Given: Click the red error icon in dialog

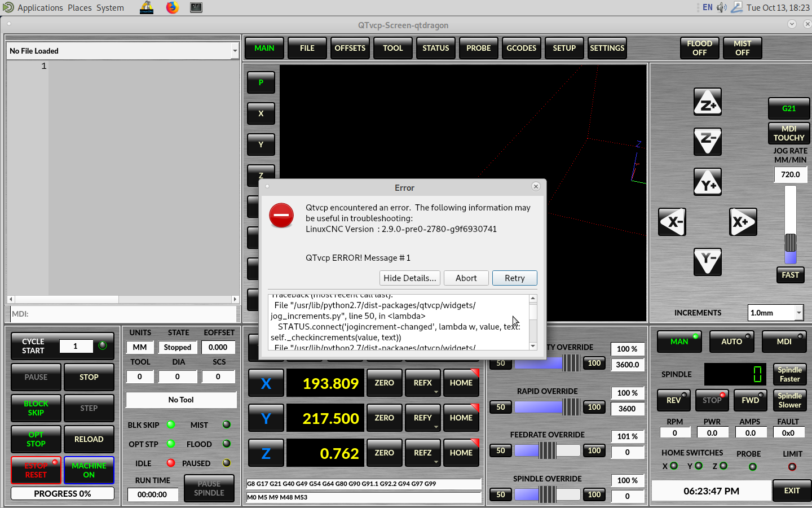Looking at the screenshot, I should [281, 216].
